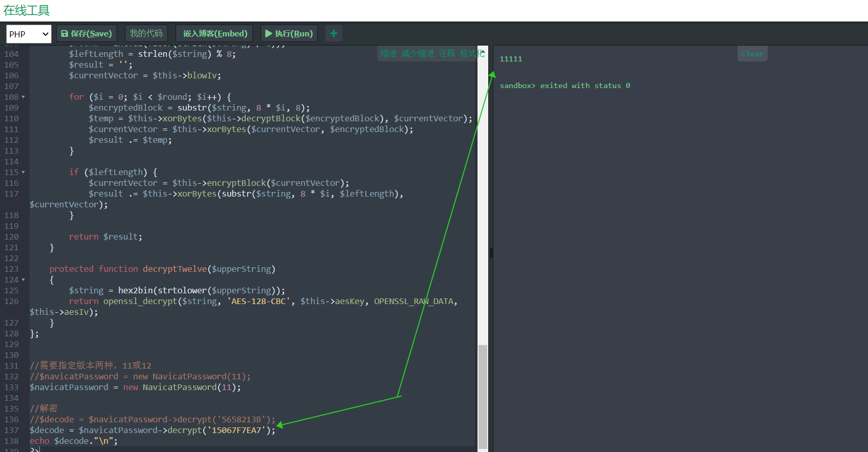The width and height of the screenshot is (868, 452).
Task: Click 'AES-128-CBC' string in the code
Action: 258,302
